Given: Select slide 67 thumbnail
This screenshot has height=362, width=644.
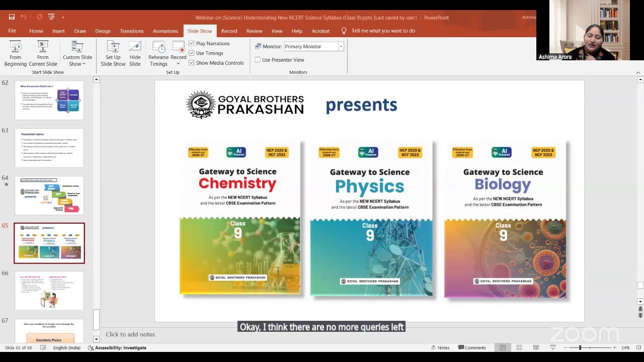Looking at the screenshot, I should pyautogui.click(x=49, y=331).
